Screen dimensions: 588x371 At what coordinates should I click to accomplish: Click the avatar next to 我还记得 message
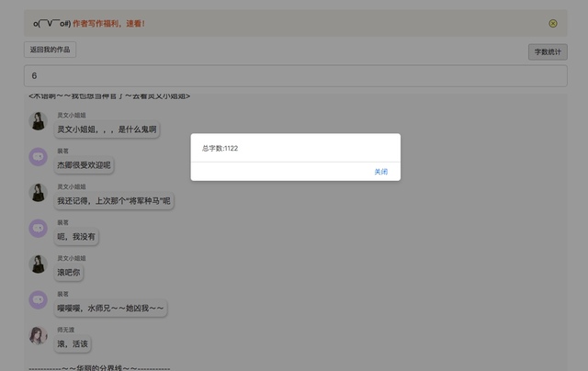[x=38, y=193]
